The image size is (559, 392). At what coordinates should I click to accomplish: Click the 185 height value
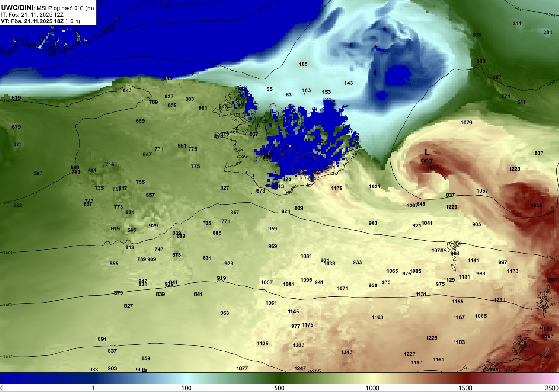tap(303, 64)
